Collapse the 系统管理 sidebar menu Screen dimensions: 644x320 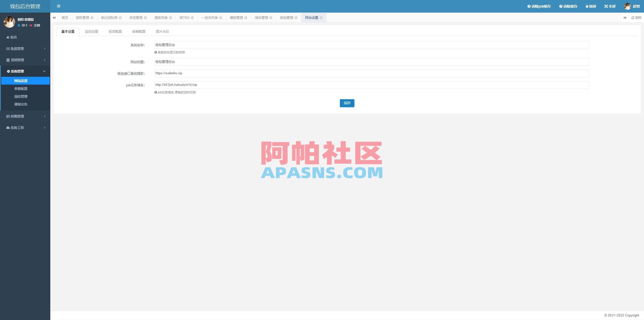17,71
